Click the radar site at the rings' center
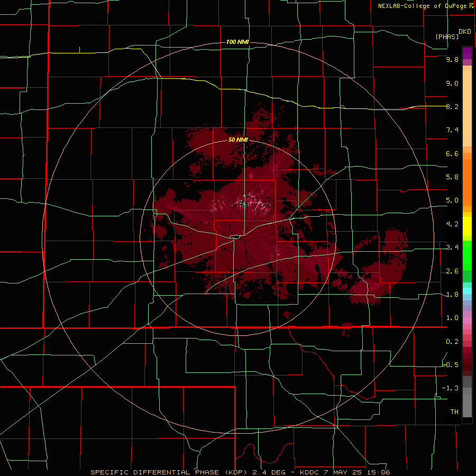 (x=237, y=237)
